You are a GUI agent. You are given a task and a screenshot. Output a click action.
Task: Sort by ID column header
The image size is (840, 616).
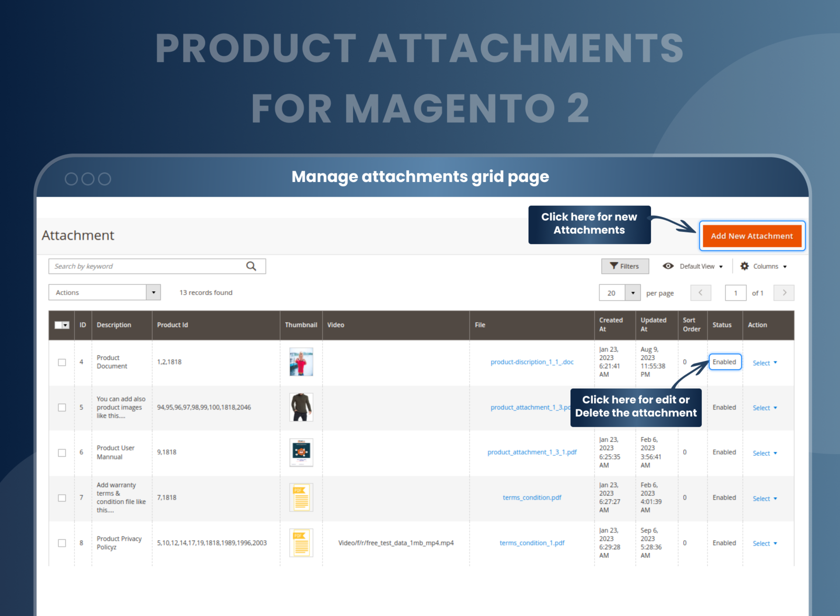[83, 325]
